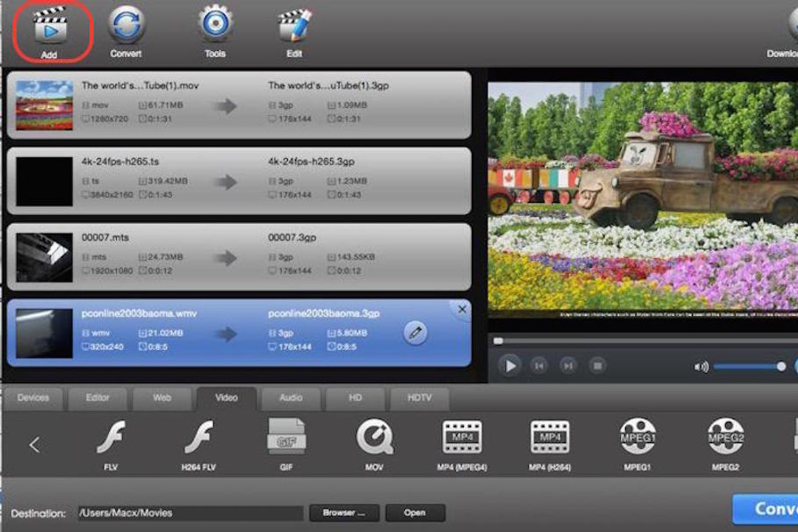This screenshot has width=798, height=532.
Task: Click the pencil edit icon on pconline2003baoma row
Action: pos(416,332)
